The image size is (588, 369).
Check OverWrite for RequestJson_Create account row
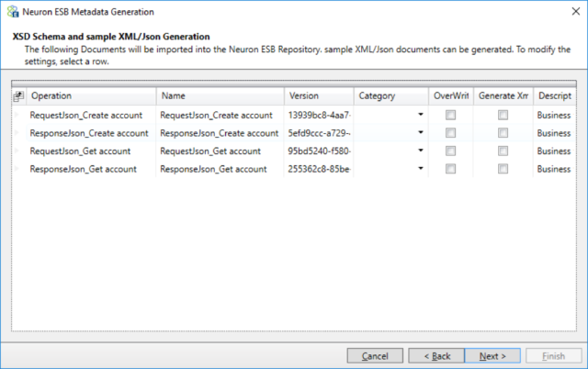[451, 115]
